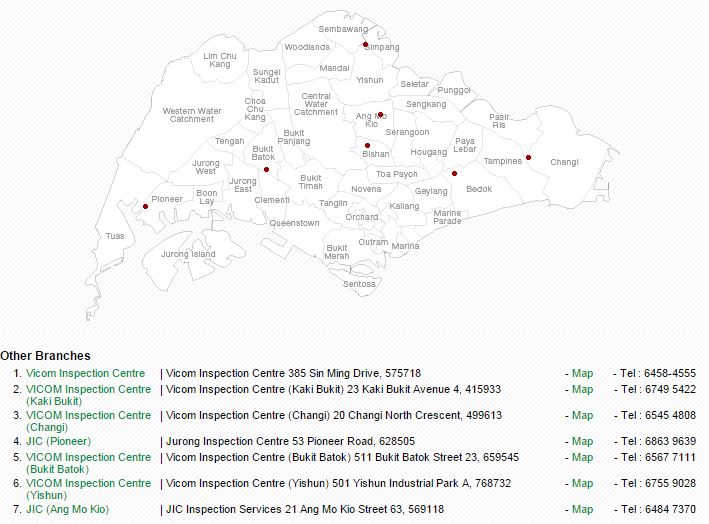
Task: Click phone number Tel : 6755 9028
Action: tap(658, 483)
